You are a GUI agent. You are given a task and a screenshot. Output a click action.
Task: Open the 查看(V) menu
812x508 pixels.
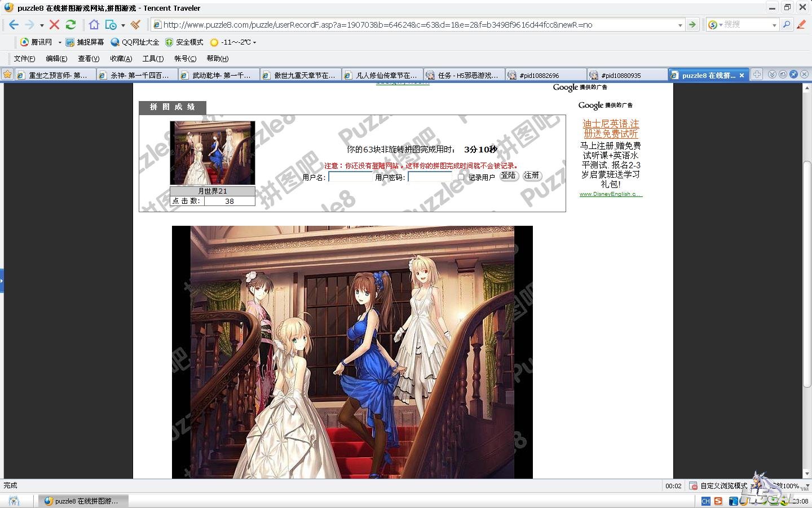89,59
